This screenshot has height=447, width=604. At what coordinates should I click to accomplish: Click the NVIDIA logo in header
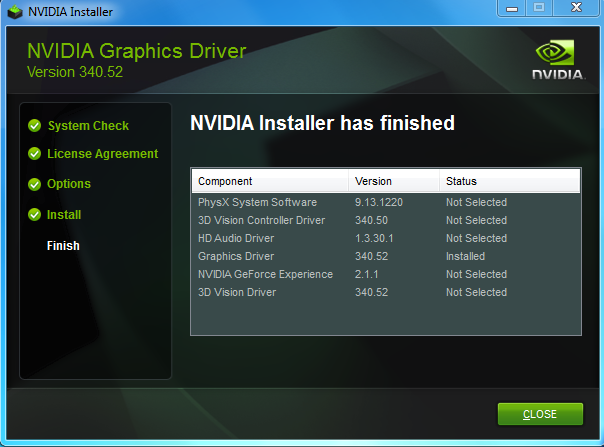pos(557,59)
